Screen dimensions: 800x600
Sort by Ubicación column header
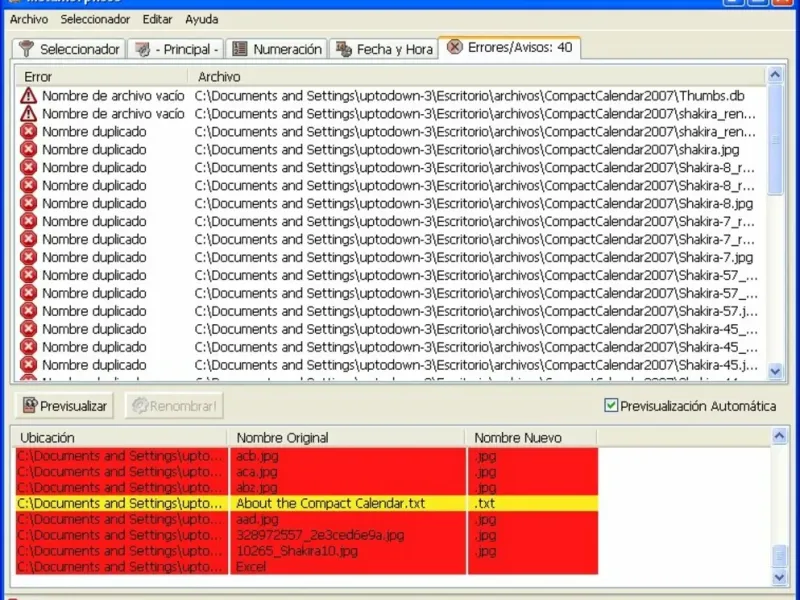[x=119, y=438]
